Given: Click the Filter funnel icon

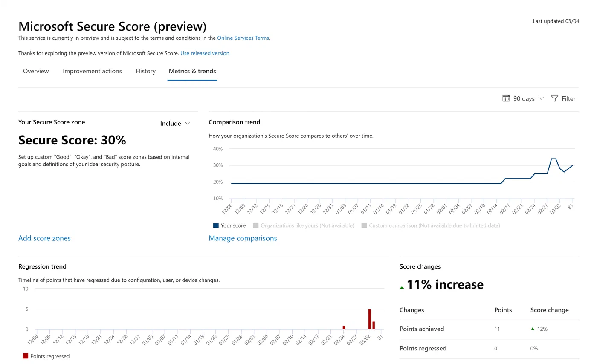Looking at the screenshot, I should [x=554, y=98].
